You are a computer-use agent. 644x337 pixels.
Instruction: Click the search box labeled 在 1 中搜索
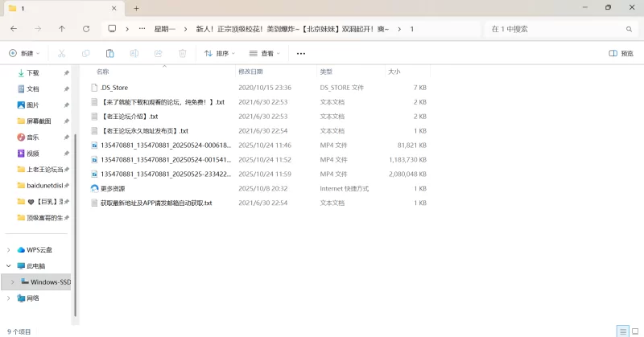(x=555, y=29)
